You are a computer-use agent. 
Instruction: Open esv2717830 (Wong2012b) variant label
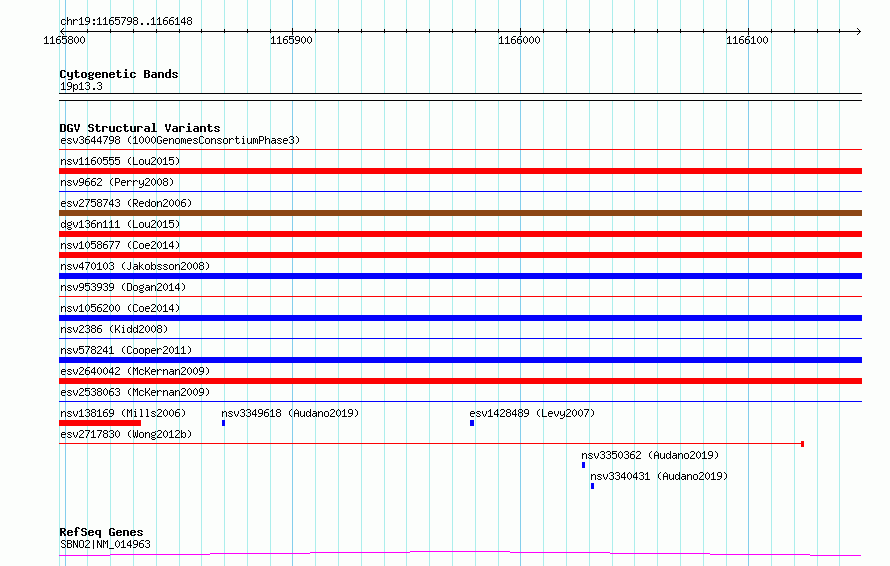pyautogui.click(x=126, y=434)
